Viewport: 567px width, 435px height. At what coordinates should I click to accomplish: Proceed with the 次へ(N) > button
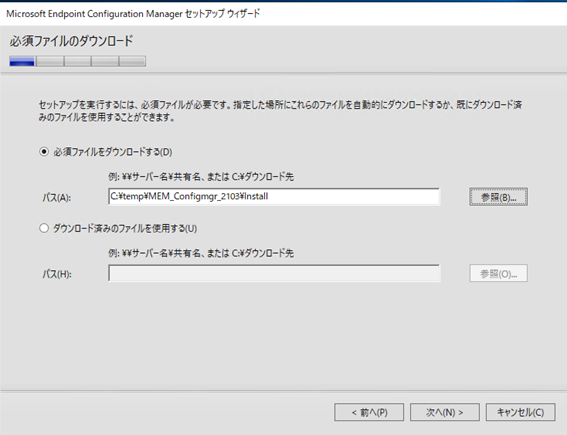tap(445, 412)
